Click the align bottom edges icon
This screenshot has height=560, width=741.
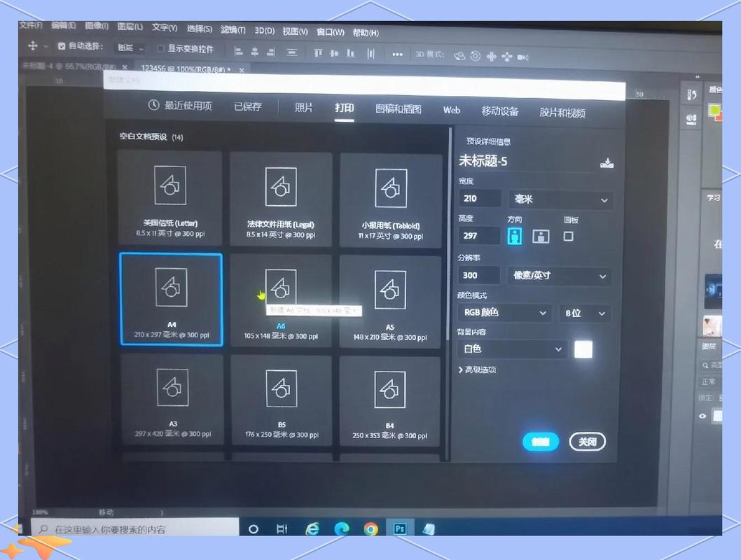[351, 53]
